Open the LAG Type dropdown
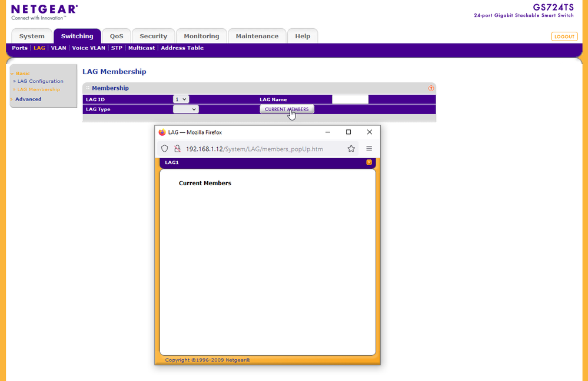This screenshot has height=381, width=588. (x=185, y=109)
